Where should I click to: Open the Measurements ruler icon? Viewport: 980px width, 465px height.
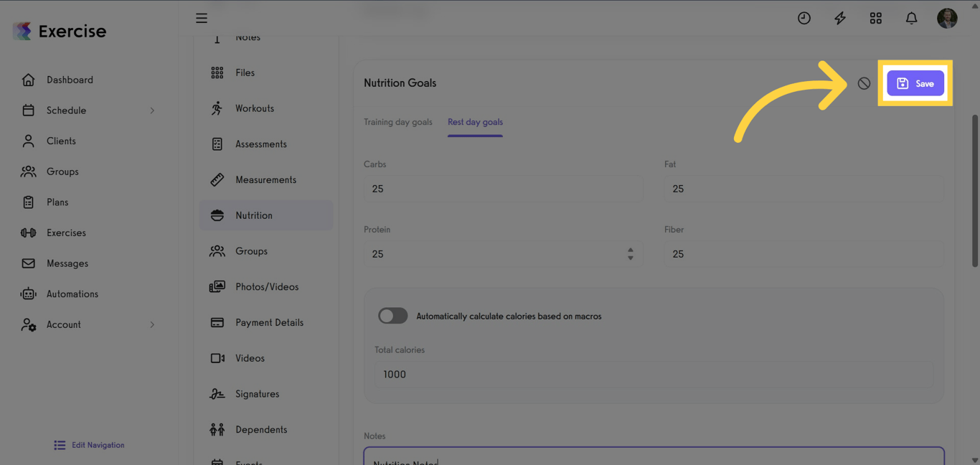[217, 179]
